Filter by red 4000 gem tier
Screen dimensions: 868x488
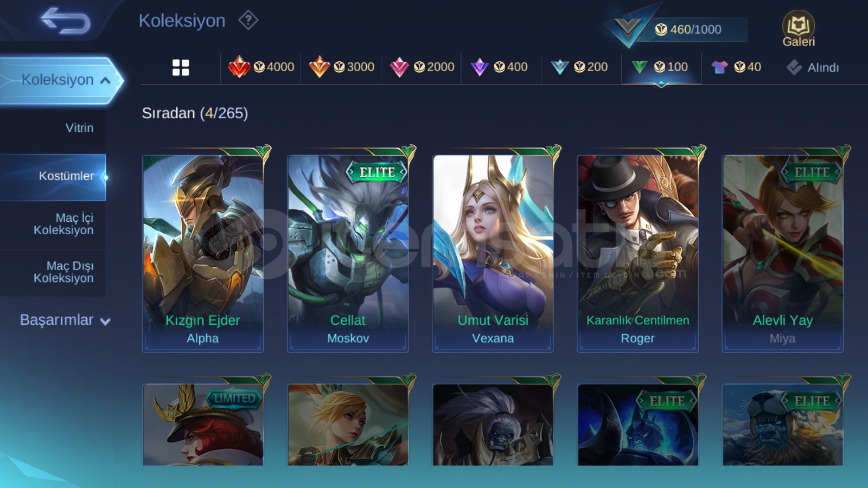coord(261,67)
